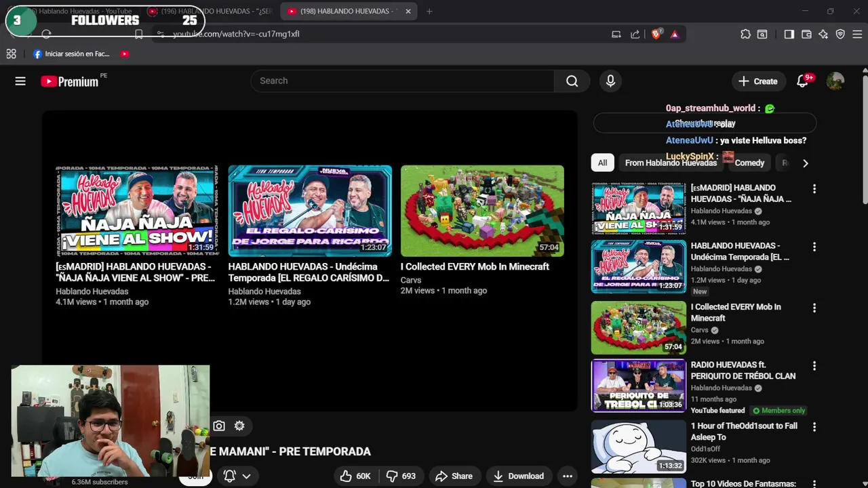Click the media search icon in browser toolbar
The width and height of the screenshot is (868, 488).
(762, 34)
